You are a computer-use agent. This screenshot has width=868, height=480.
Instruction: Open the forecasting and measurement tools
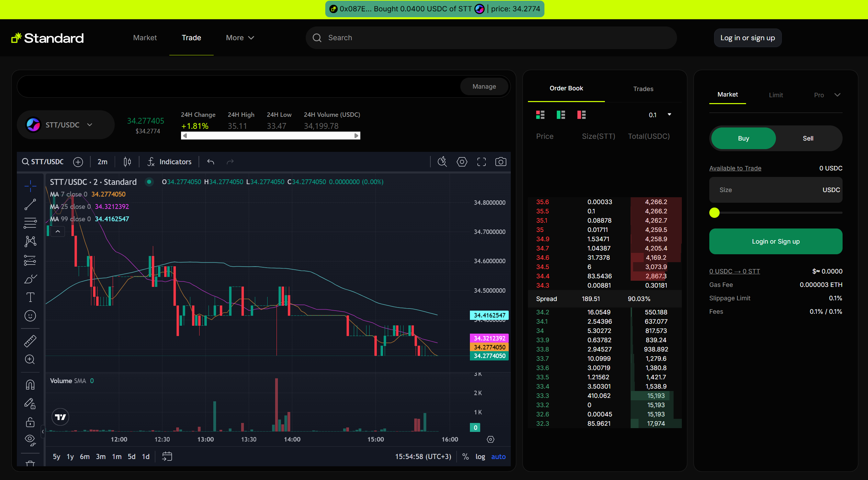[30, 260]
